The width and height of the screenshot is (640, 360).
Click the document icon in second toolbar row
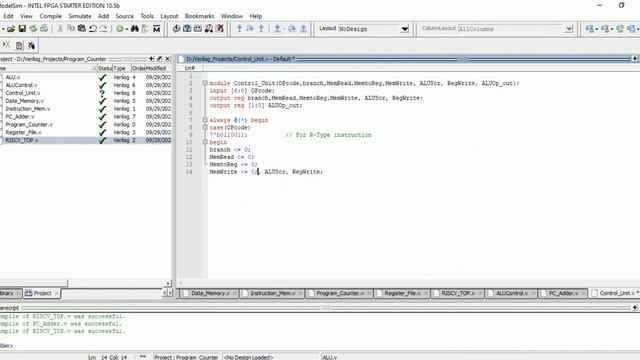pyautogui.click(x=19, y=46)
